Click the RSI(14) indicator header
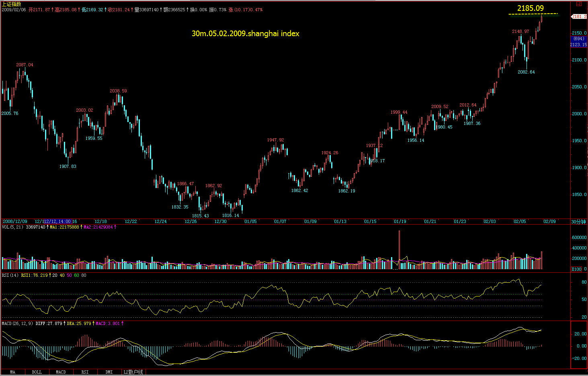Image resolution: width=588 pixels, height=376 pixels. tap(10, 275)
